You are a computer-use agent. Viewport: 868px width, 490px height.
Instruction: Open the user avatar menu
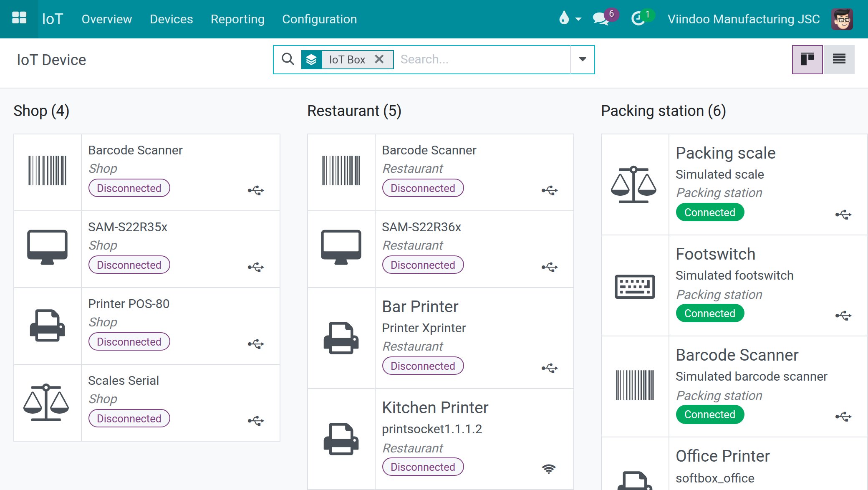[x=842, y=19]
